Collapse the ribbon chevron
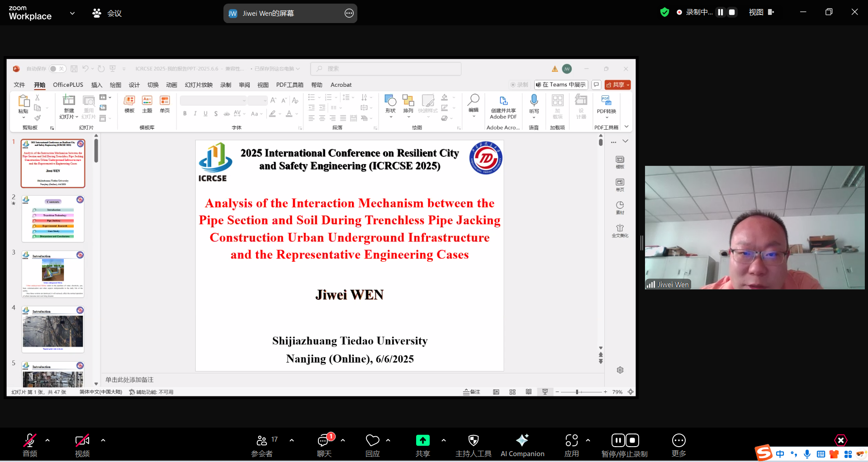 626,127
